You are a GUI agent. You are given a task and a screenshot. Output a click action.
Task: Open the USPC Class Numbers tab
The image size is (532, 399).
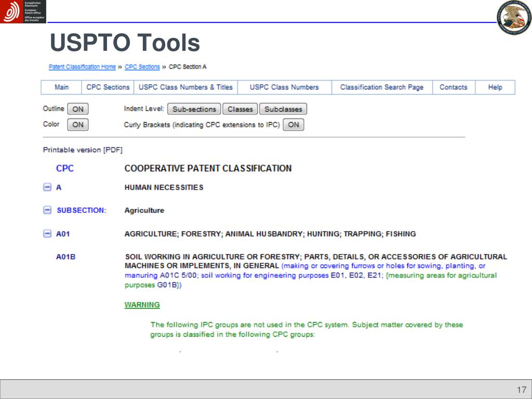(x=284, y=87)
